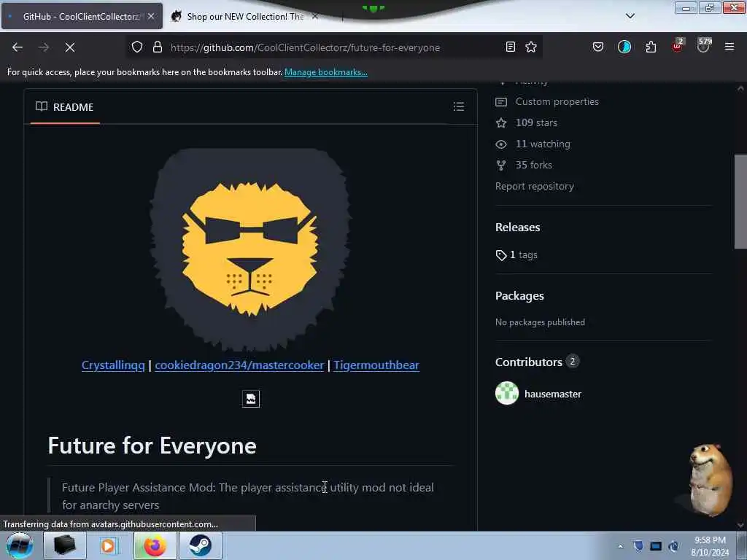Stop loading the page with the X button
The width and height of the screenshot is (747, 560).
point(69,47)
